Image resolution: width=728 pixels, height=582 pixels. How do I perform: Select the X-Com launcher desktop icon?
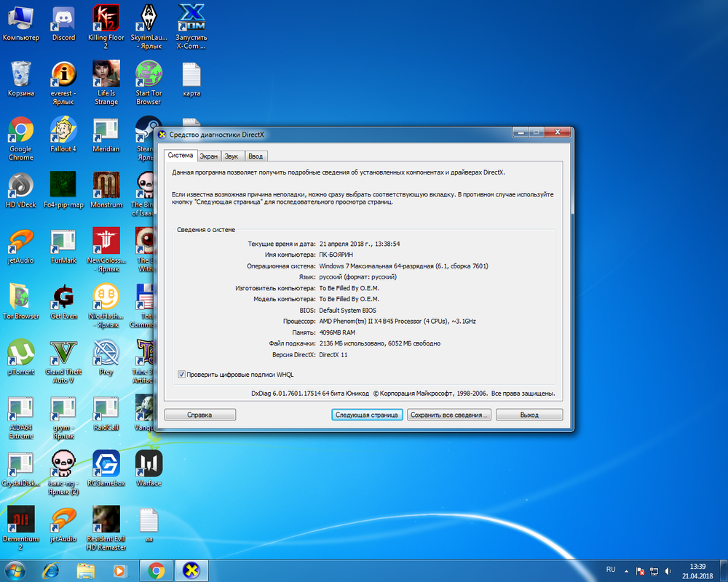[191, 27]
